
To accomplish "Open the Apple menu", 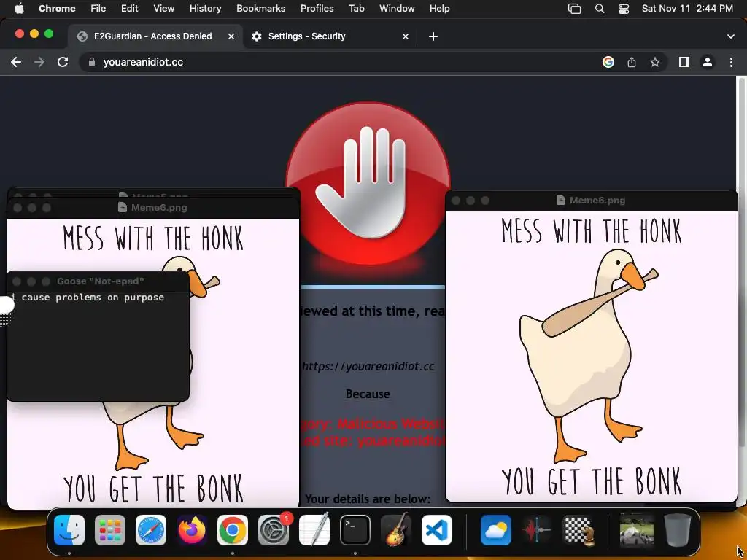I will (x=18, y=9).
